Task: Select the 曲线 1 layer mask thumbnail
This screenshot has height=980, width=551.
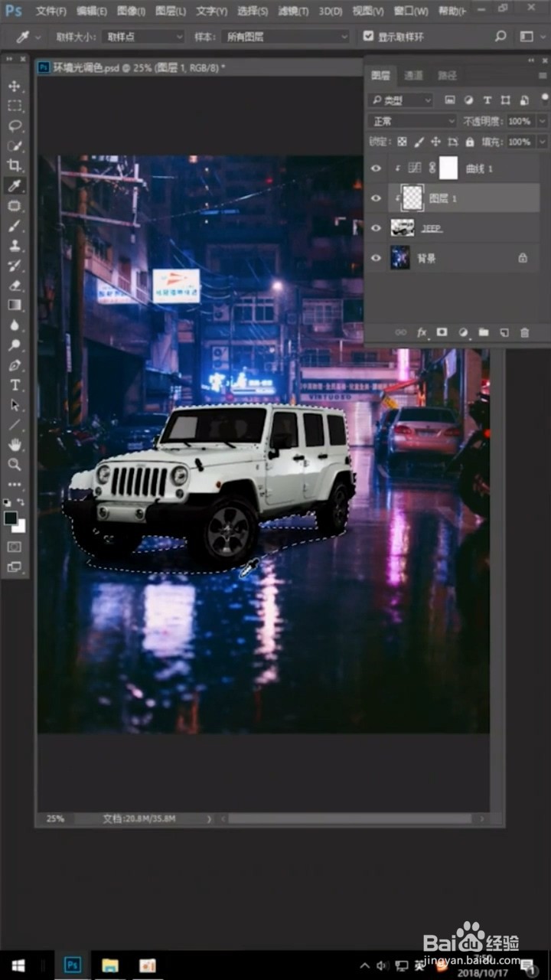Action: [448, 168]
